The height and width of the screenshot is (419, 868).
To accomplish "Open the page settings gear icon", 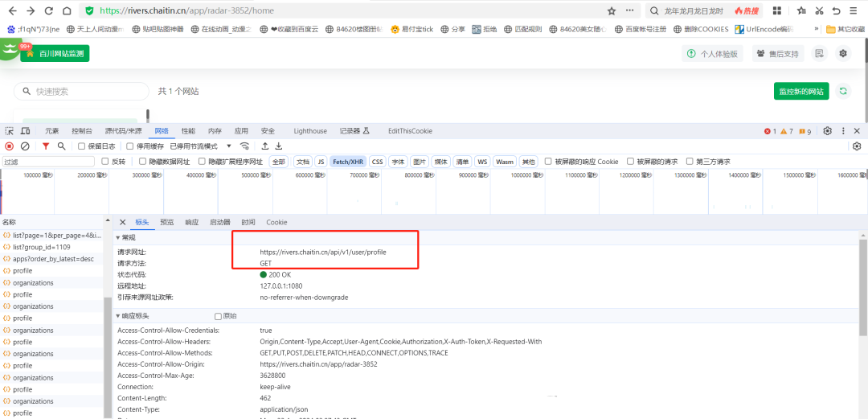I will 843,53.
